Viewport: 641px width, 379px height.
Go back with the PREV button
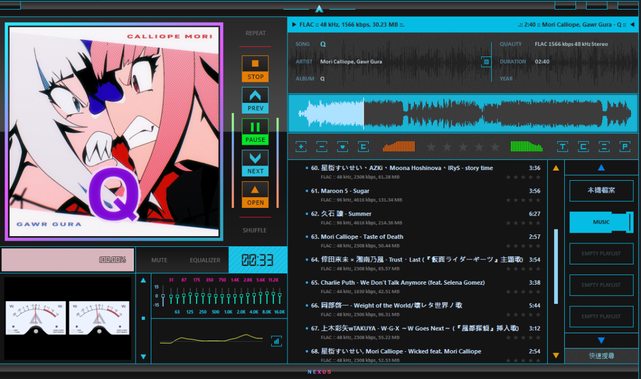tap(255, 100)
